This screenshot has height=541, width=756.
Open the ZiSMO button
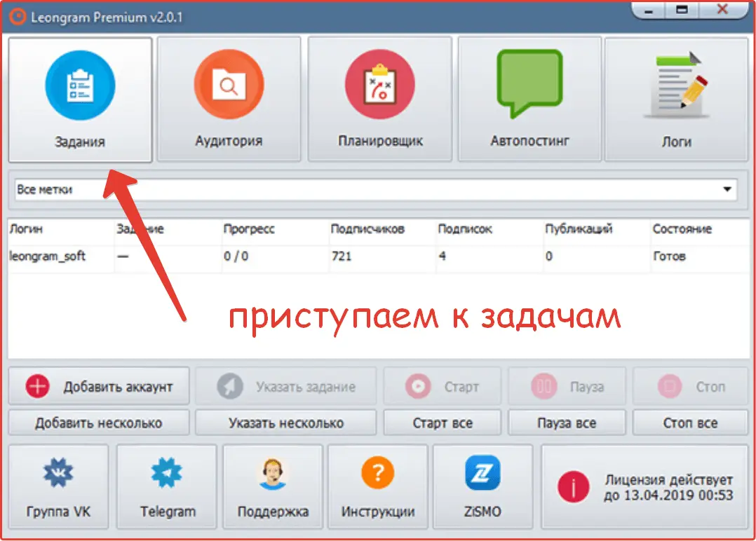click(x=482, y=486)
